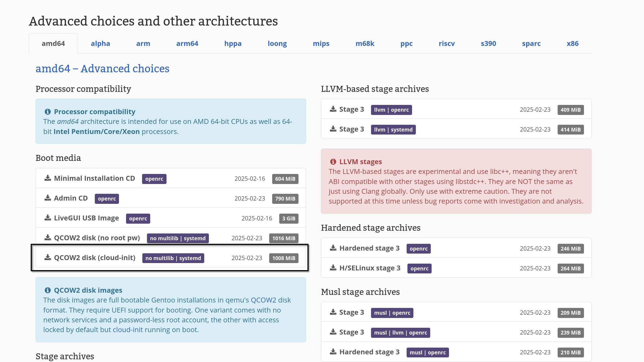The width and height of the screenshot is (644, 362).
Task: Click info icon in LLVM stages warning
Action: point(333,162)
